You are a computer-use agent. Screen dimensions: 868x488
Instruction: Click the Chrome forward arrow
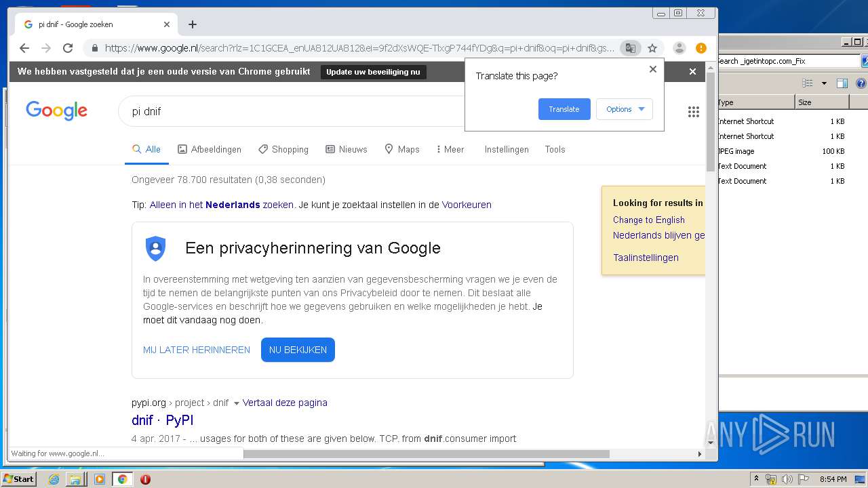click(x=46, y=48)
